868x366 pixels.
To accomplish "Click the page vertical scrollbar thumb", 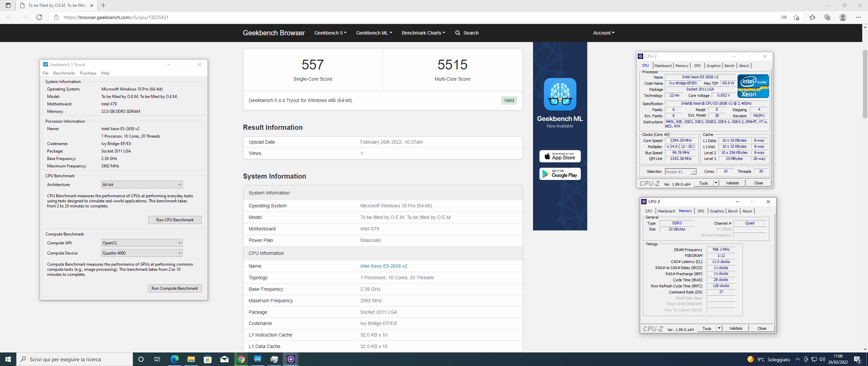I will (865, 84).
